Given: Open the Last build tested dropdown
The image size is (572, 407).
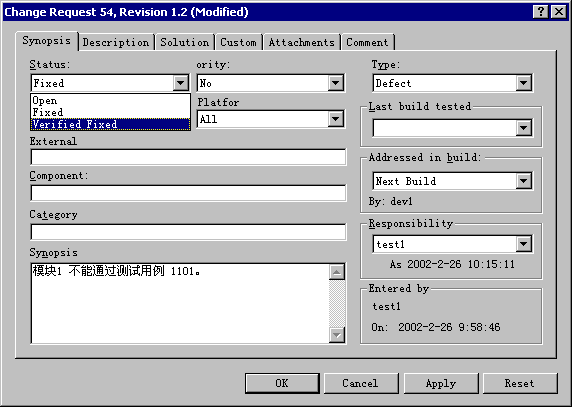Looking at the screenshot, I should coord(523,128).
